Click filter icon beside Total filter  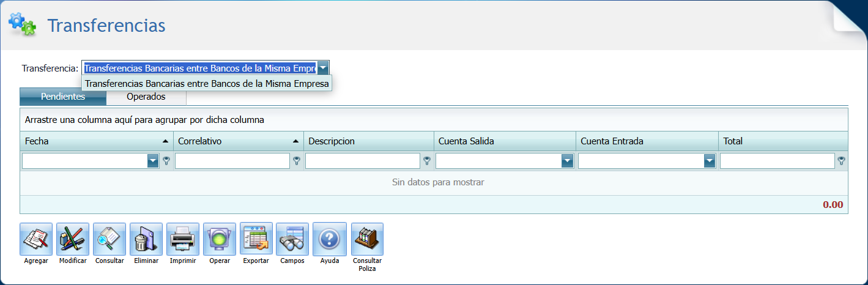(842, 161)
